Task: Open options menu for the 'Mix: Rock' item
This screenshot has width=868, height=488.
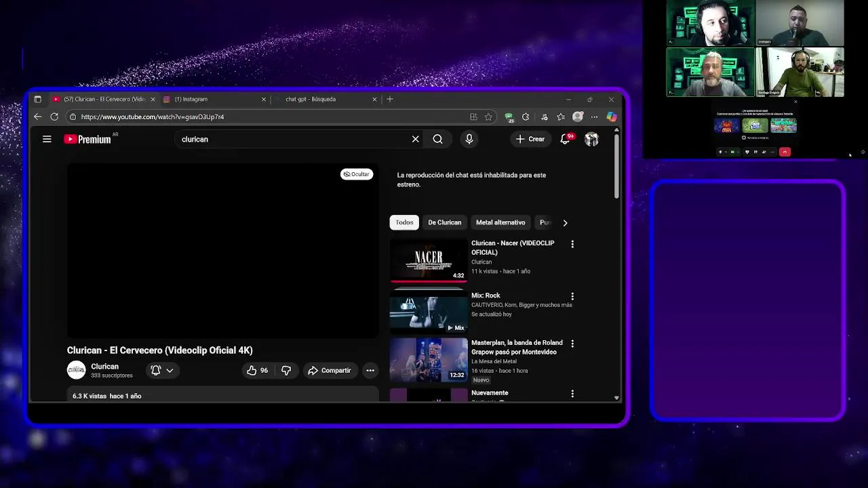Action: coord(572,296)
